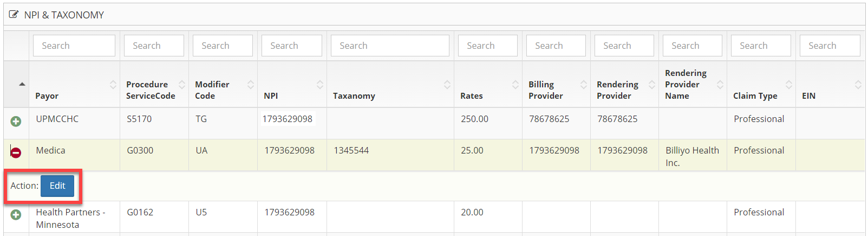This screenshot has height=236, width=868.
Task: Focus the Taxanomy search input box
Action: tap(390, 46)
